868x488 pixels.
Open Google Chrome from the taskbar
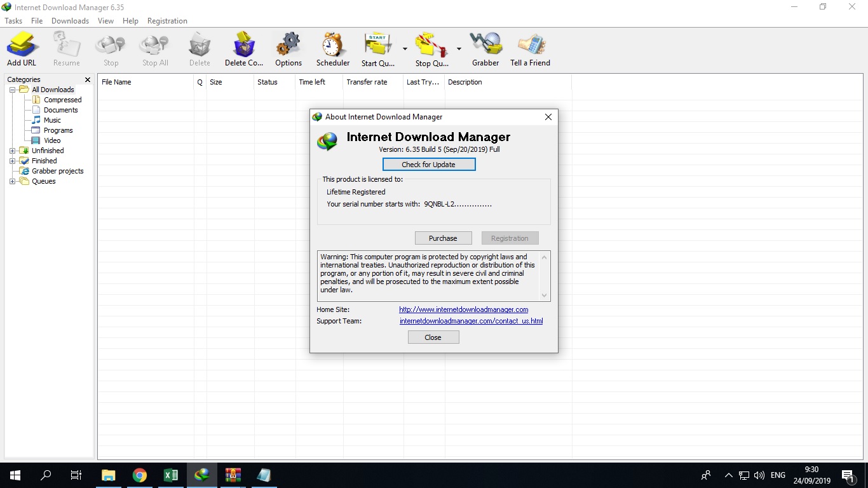tap(140, 475)
